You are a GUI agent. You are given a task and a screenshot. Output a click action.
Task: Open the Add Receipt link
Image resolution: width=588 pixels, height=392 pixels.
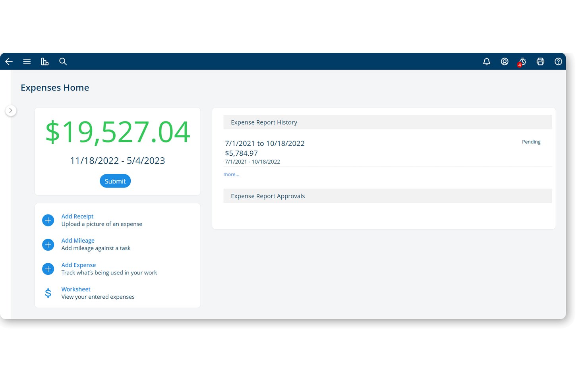77,216
